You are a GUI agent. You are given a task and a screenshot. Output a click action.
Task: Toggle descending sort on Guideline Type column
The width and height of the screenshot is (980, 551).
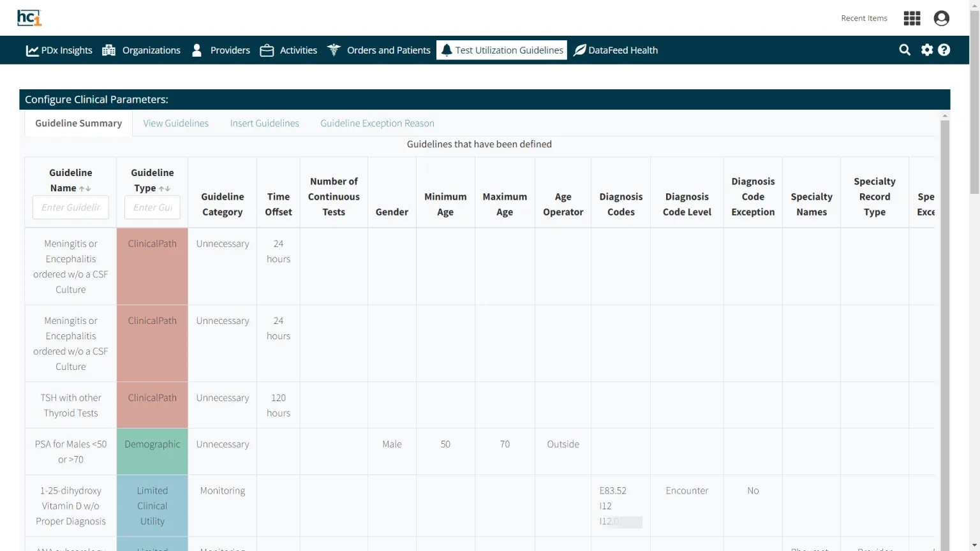(167, 189)
